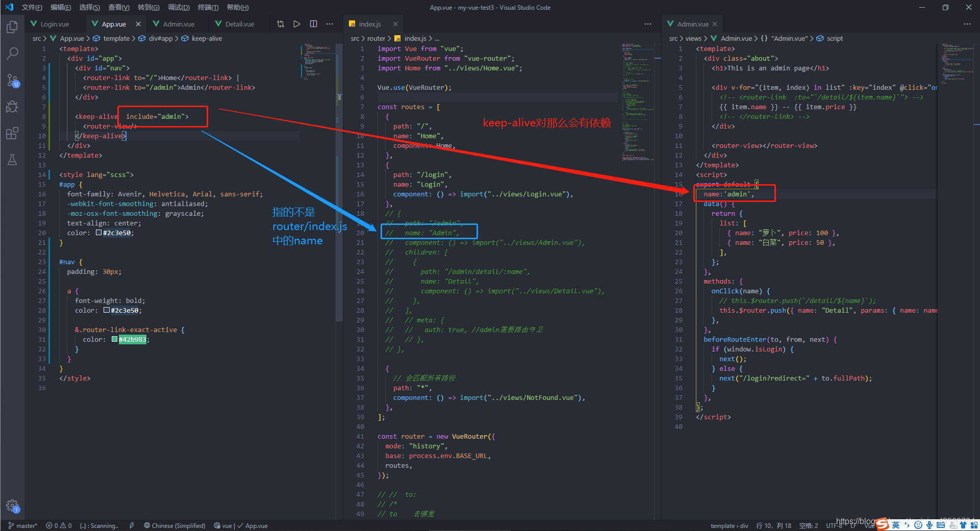Click the App.vue minimap
Image resolution: width=980 pixels, height=531 pixels.
(317, 62)
